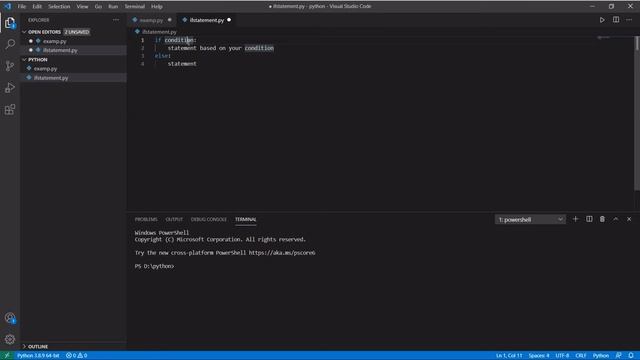Click the remote window indicator in status bar
640x360 pixels.
[x=7, y=356]
